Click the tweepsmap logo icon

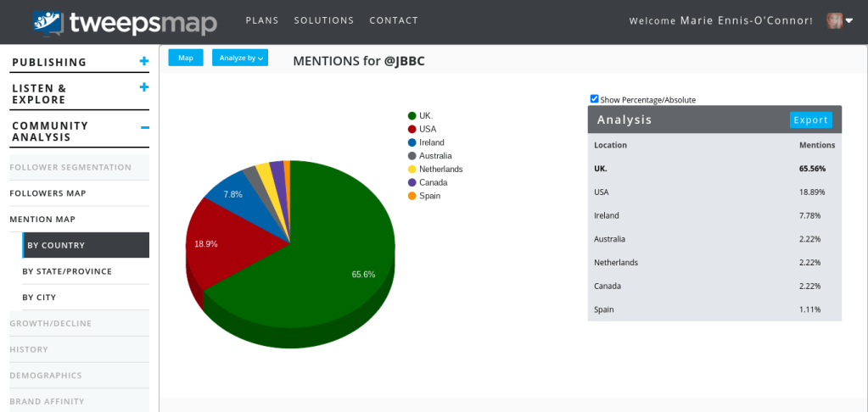click(50, 21)
